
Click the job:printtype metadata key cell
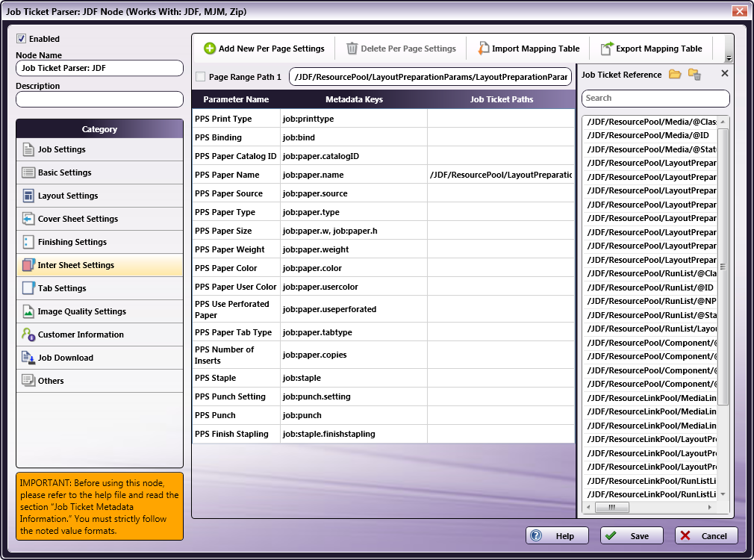click(354, 119)
